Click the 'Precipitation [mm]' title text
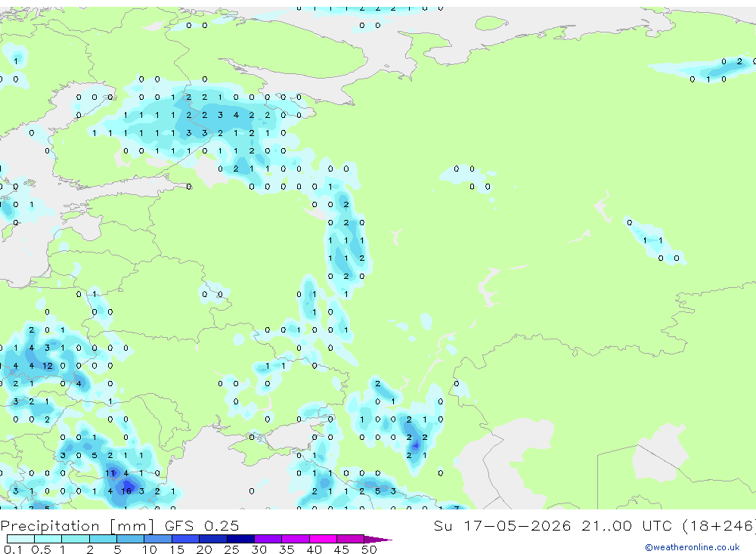This screenshot has width=756, height=554. pos(77,526)
